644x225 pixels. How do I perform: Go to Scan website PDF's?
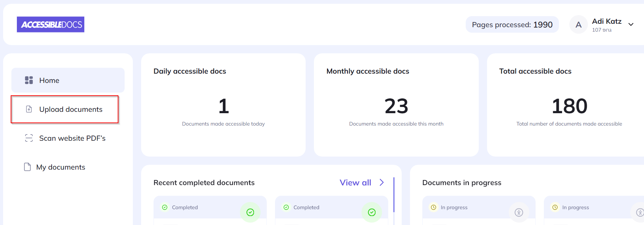tap(68, 138)
